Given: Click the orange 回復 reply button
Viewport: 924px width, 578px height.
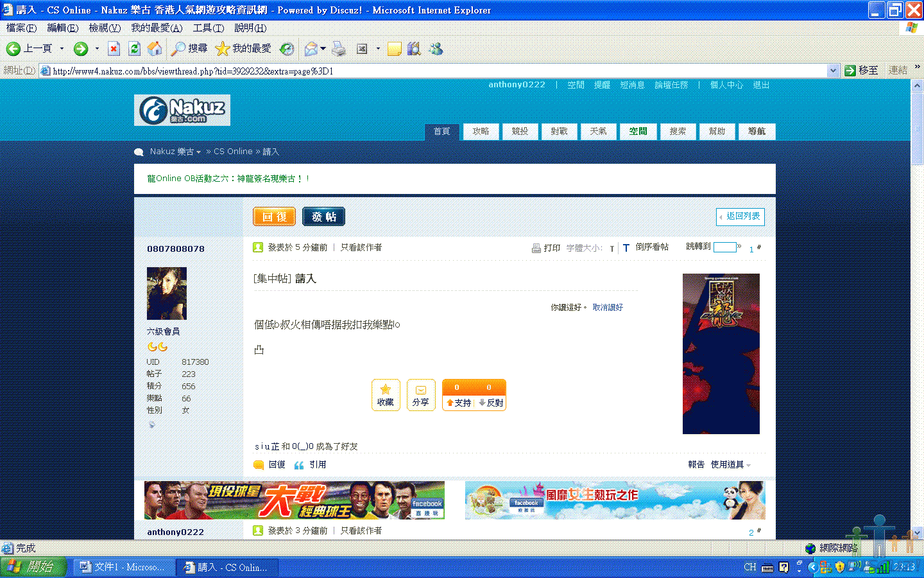Looking at the screenshot, I should pyautogui.click(x=275, y=216).
